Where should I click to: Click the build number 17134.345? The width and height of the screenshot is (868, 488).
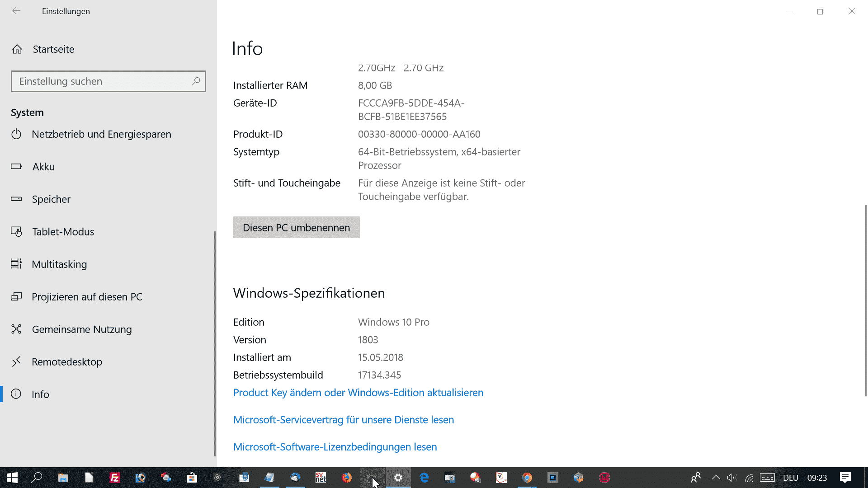coord(380,375)
